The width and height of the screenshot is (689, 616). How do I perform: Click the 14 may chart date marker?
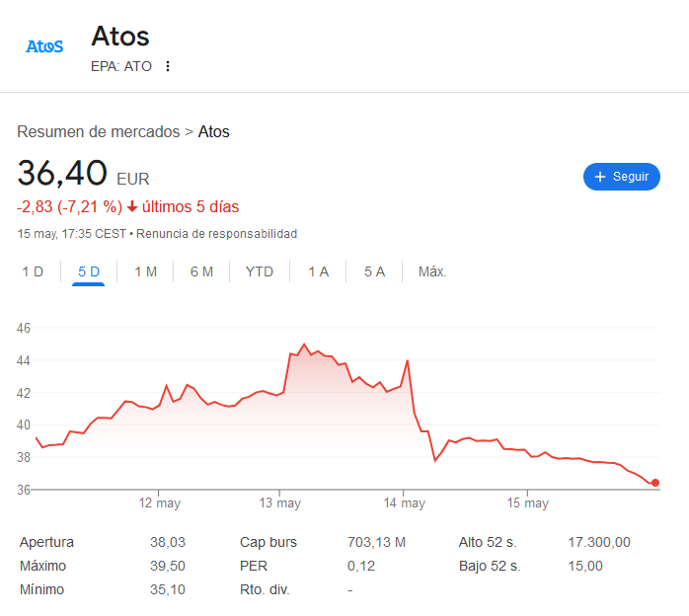405,503
